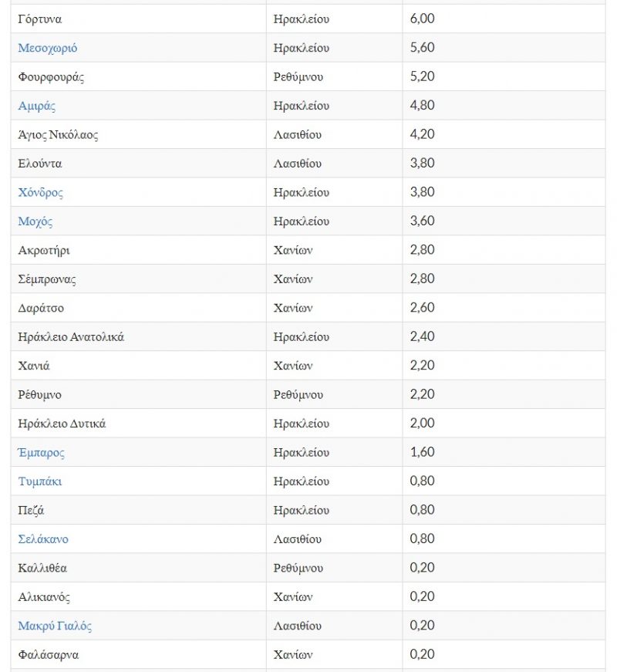Click the 1,60 value cell
The image size is (617, 672).
tap(423, 452)
